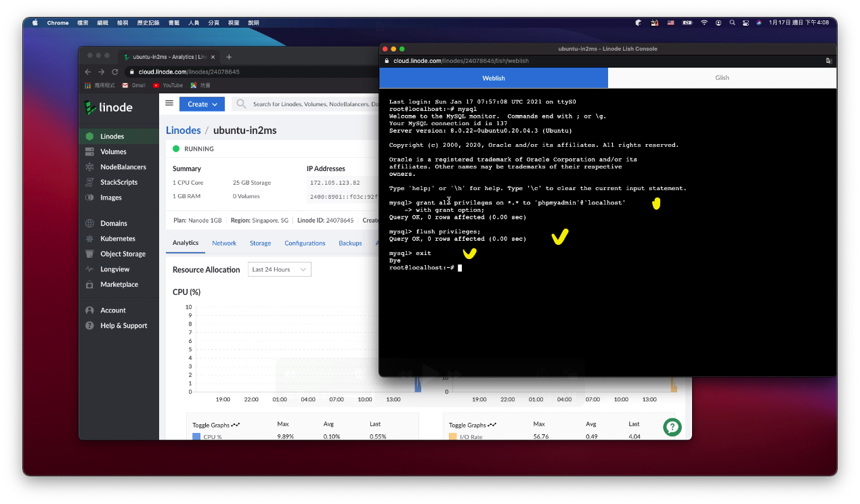Viewport: 860px width, 504px height.
Task: Open the maps (地圖) bookmark
Action: 200,85
